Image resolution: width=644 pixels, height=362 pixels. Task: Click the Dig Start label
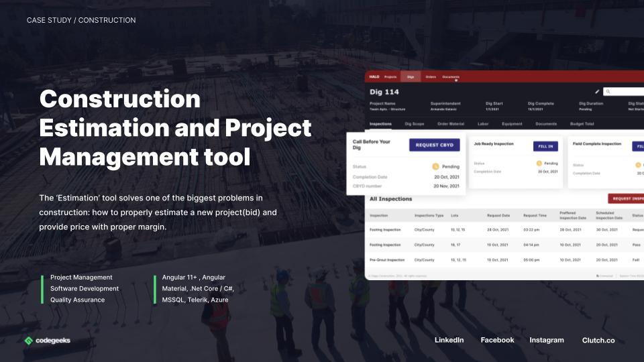pyautogui.click(x=494, y=103)
